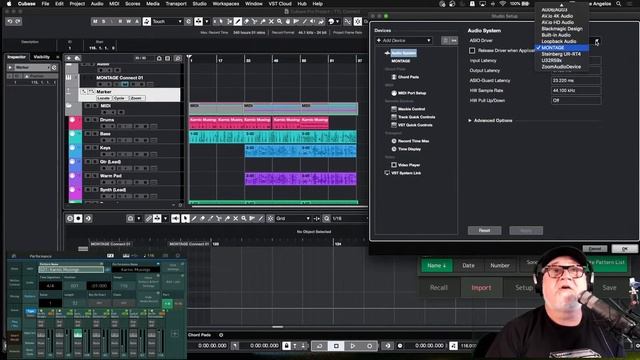Image resolution: width=640 pixels, height=360 pixels.
Task: Toggle mute on the Keys track
Action: point(88,148)
